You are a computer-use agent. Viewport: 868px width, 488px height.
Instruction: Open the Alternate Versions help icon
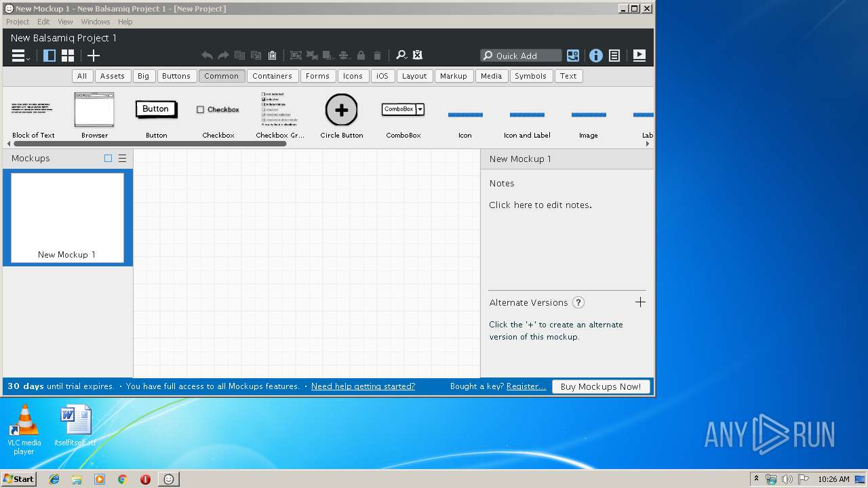point(578,303)
